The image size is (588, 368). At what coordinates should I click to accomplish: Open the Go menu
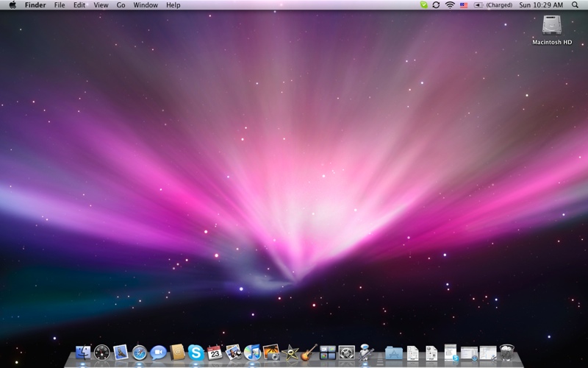[x=121, y=5]
